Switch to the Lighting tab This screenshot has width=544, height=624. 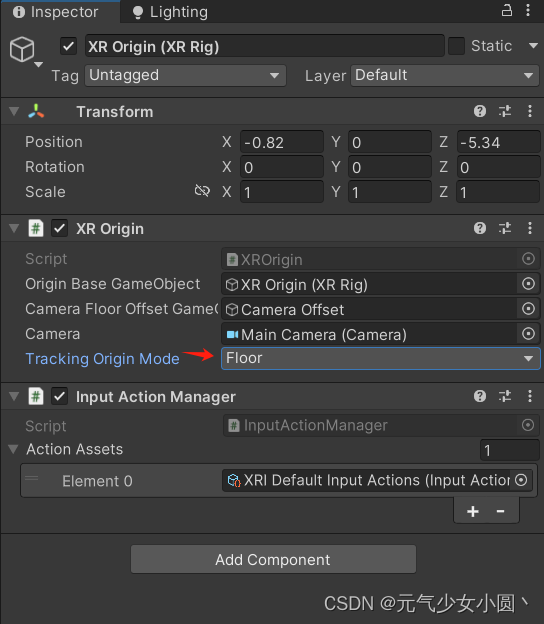coord(170,12)
